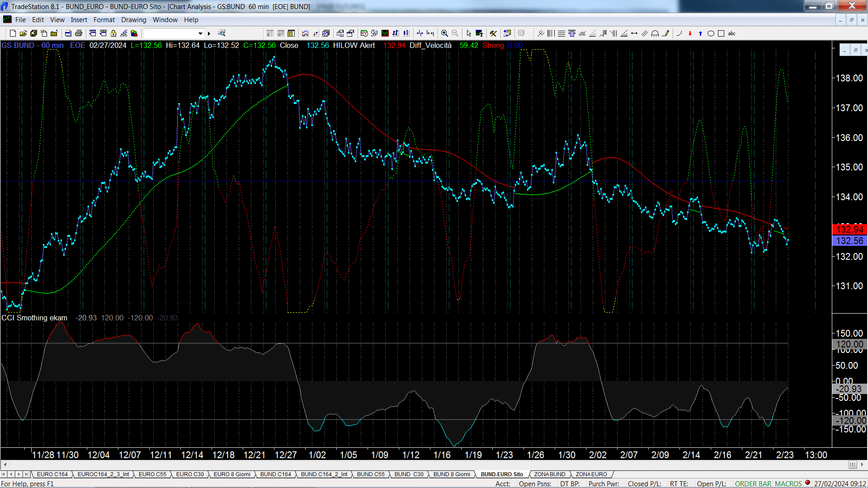
Task: Open the empty symbol combo box dropdown
Action: click(x=200, y=33)
